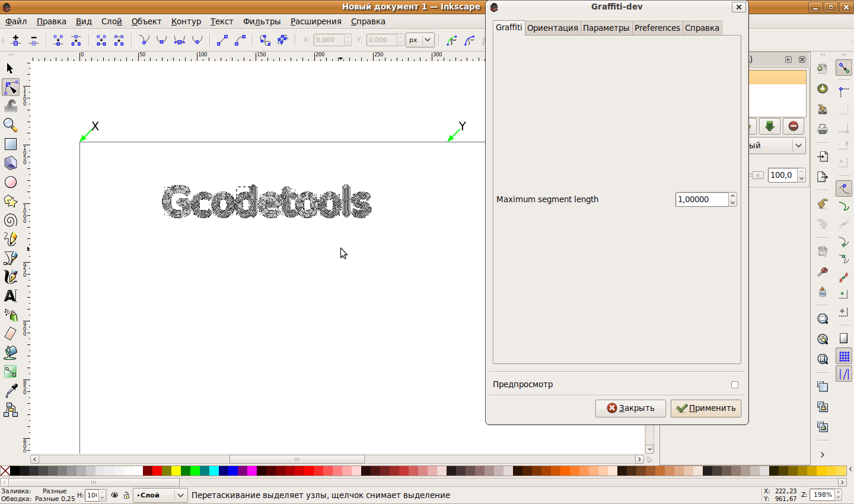Convert object to path in node toolbar
This screenshot has height=504, width=854.
tap(265, 40)
